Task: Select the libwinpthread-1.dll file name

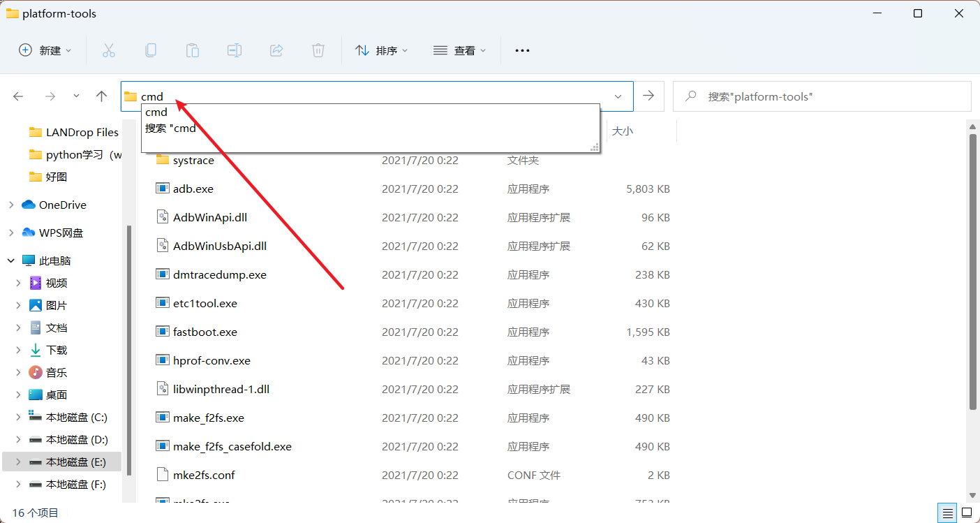Action: pos(221,389)
